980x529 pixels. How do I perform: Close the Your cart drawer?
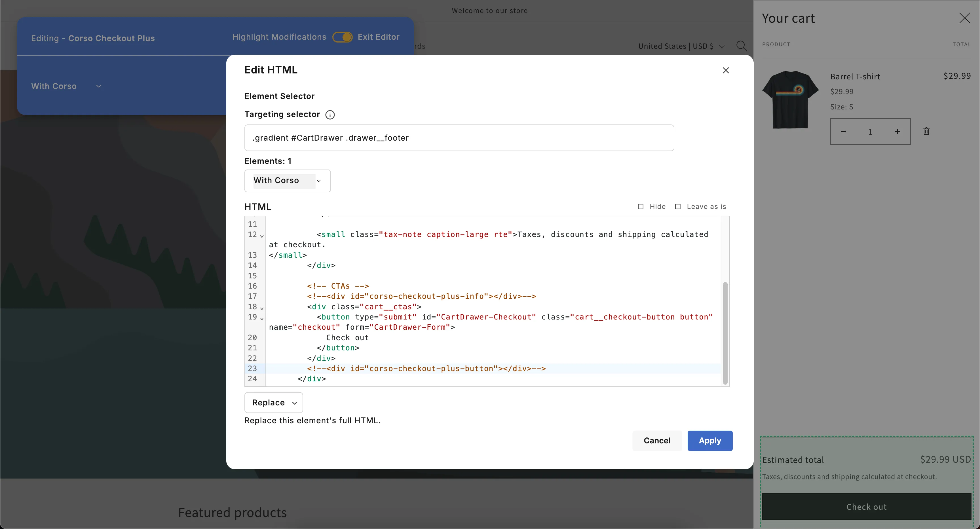click(x=964, y=18)
